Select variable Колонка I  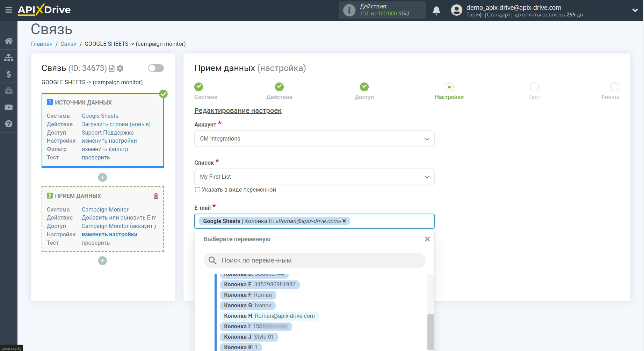pyautogui.click(x=255, y=327)
